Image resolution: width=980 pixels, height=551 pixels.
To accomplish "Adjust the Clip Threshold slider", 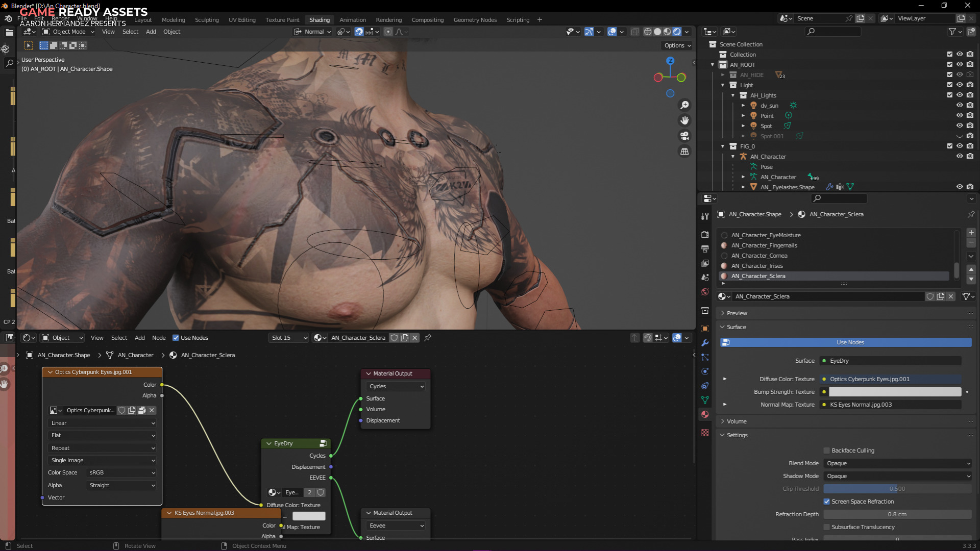I will click(897, 489).
